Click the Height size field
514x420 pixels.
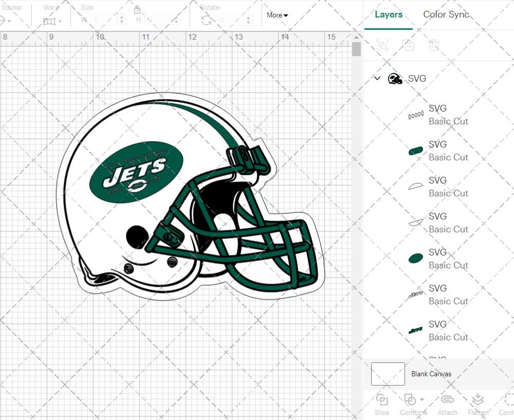[158, 20]
